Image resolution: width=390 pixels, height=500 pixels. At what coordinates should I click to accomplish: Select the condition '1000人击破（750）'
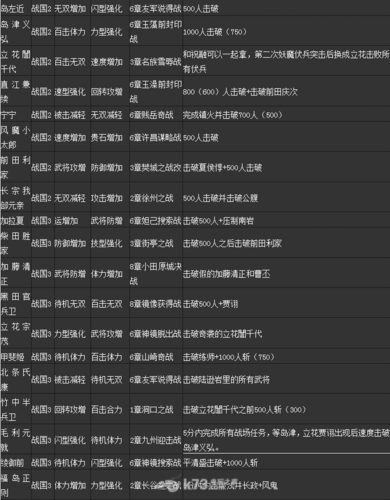(x=215, y=32)
